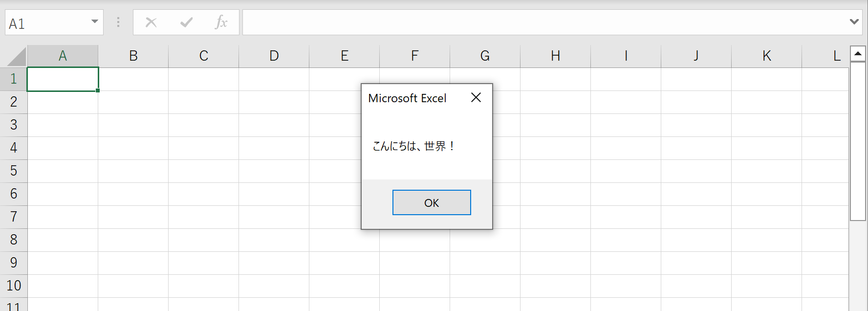
Task: Select row 1 header
Action: point(14,79)
